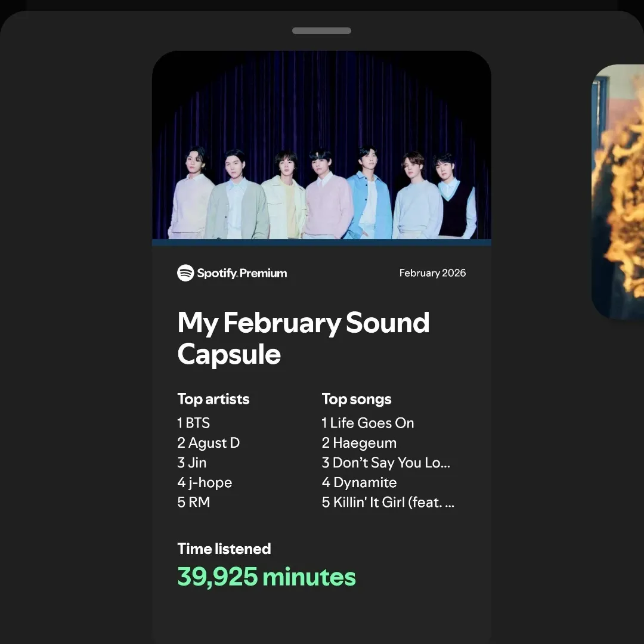
Task: Click the 39,925 minutes listening stat
Action: [267, 577]
